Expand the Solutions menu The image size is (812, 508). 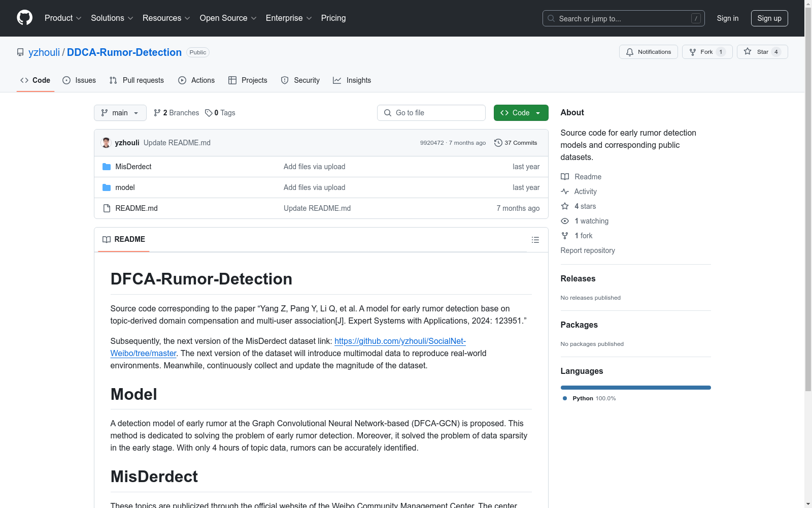112,18
